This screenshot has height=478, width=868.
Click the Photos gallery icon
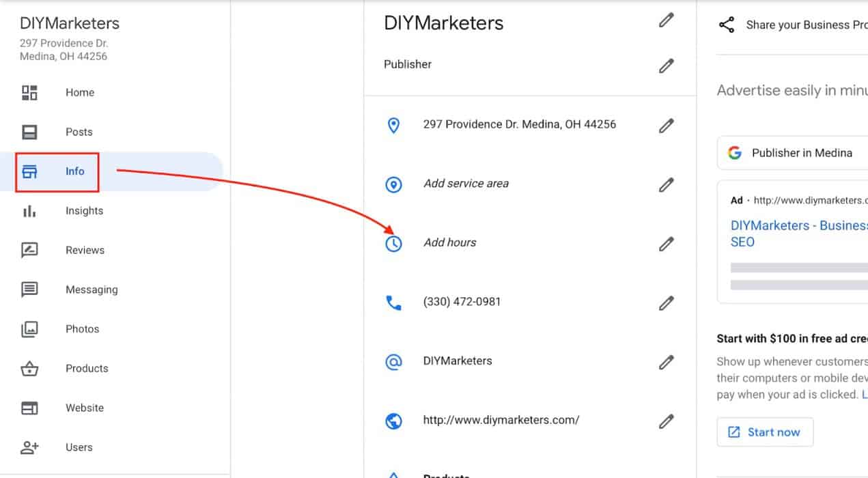[x=29, y=329]
